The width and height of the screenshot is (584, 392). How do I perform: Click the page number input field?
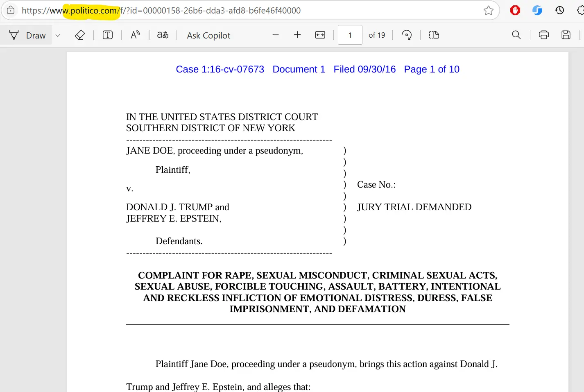[x=350, y=35]
